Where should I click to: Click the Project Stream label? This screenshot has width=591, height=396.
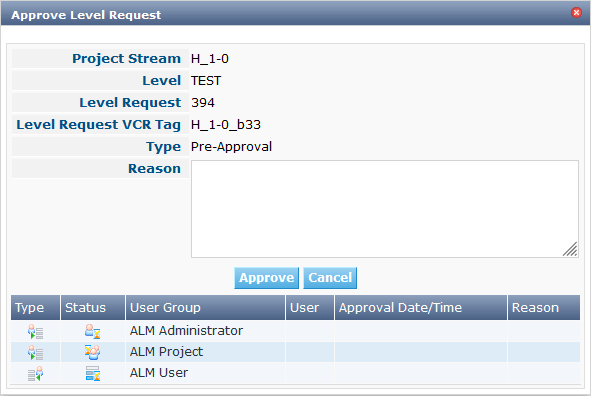pyautogui.click(x=126, y=59)
